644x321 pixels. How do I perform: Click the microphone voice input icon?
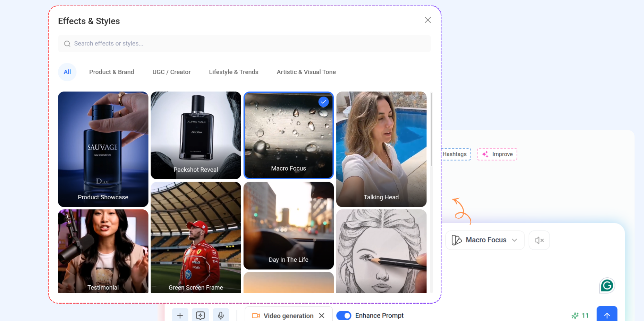(x=221, y=315)
